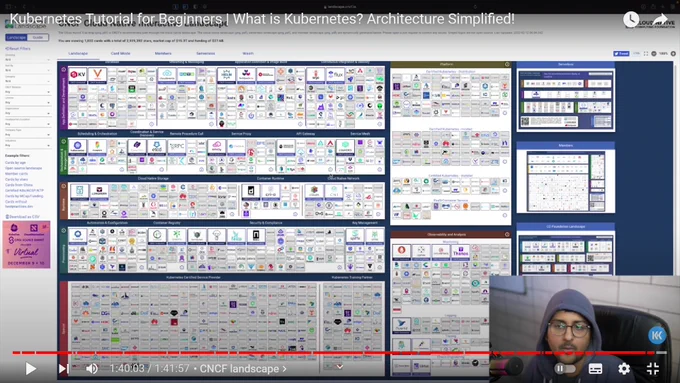
Task: Open the Category filter dropdown
Action: pos(27,81)
